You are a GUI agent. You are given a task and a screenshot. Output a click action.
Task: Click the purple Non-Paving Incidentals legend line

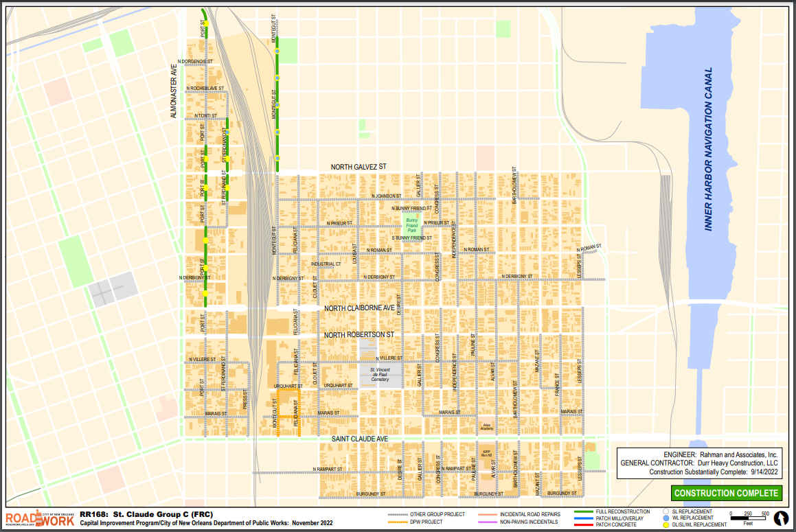[488, 522]
